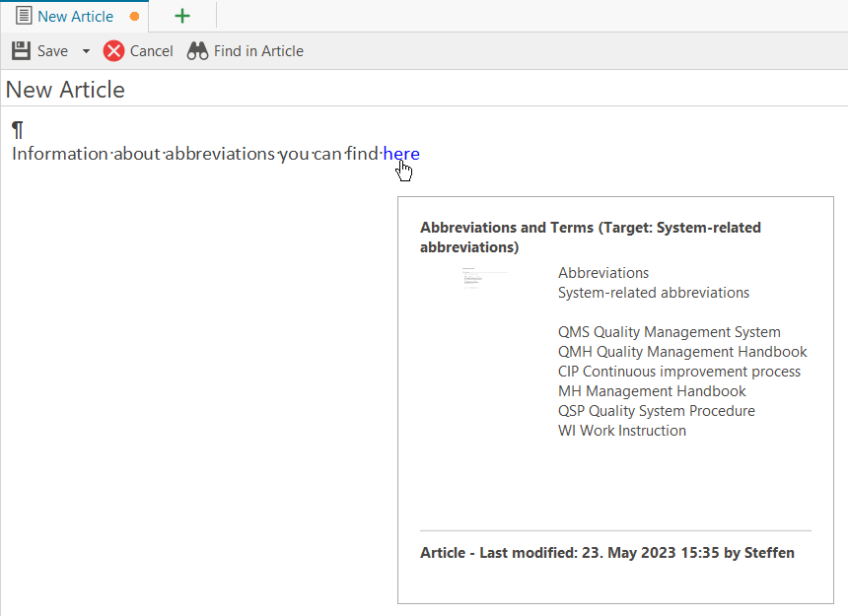This screenshot has height=616, width=848.
Task: Click the document icon on New Article tab
Action: point(24,17)
